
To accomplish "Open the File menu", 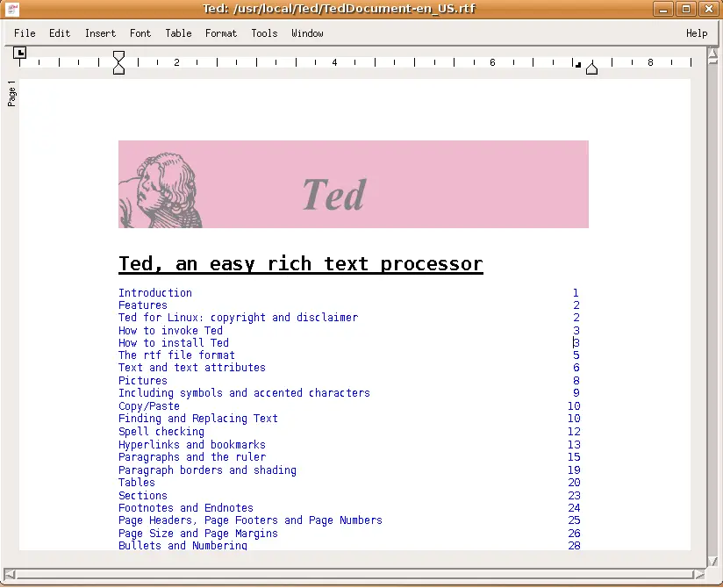I will [x=24, y=32].
